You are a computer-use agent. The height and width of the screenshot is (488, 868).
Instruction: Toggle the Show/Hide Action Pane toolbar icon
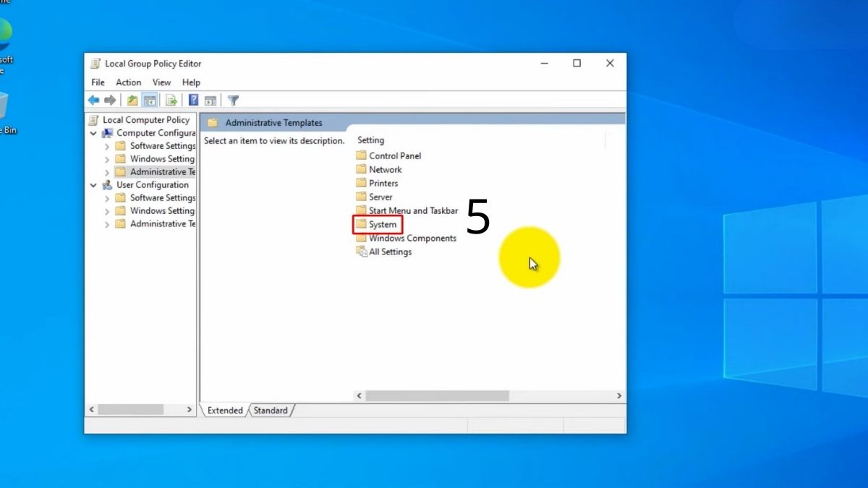(210, 100)
